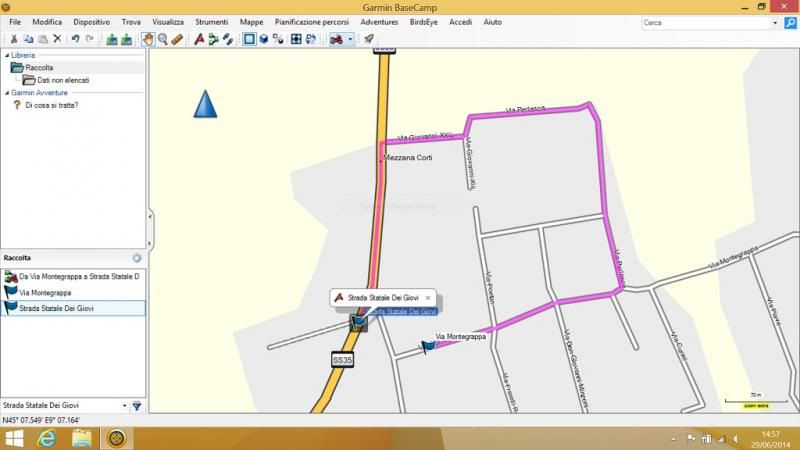
Task: Close the Strada Statale Dei Giovi popup
Action: [428, 298]
